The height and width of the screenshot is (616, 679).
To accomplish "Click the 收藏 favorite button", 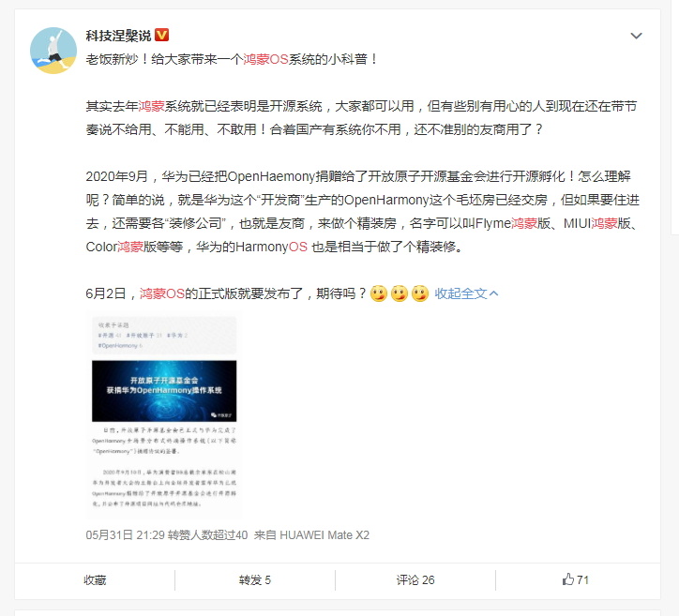I will (x=95, y=580).
